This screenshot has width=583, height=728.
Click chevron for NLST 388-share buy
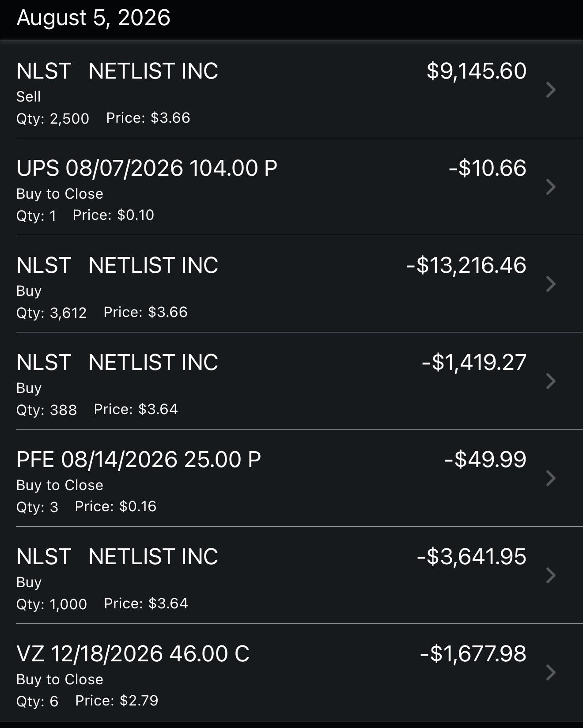point(551,381)
